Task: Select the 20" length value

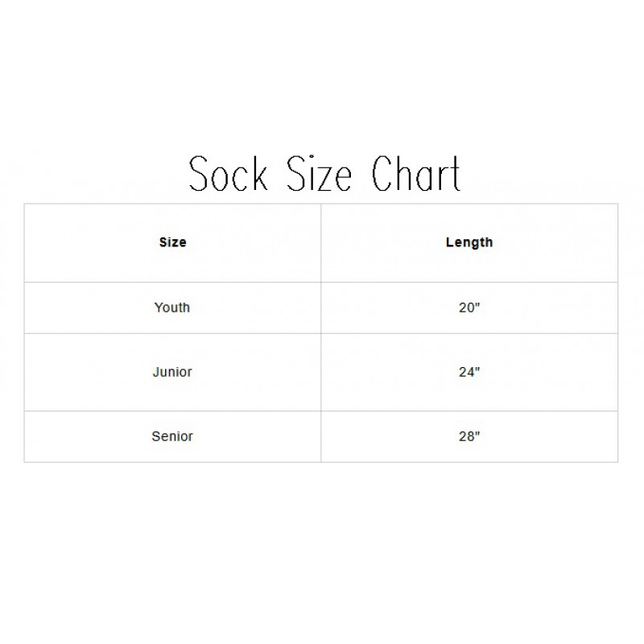Action: [x=469, y=308]
